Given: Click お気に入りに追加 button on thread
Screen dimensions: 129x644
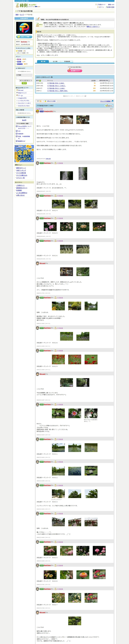Looking at the screenshot, I should pos(50,101).
